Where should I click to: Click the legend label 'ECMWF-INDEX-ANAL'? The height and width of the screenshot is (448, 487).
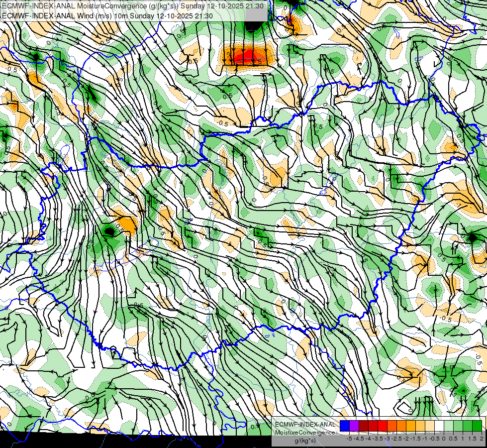pos(305,425)
